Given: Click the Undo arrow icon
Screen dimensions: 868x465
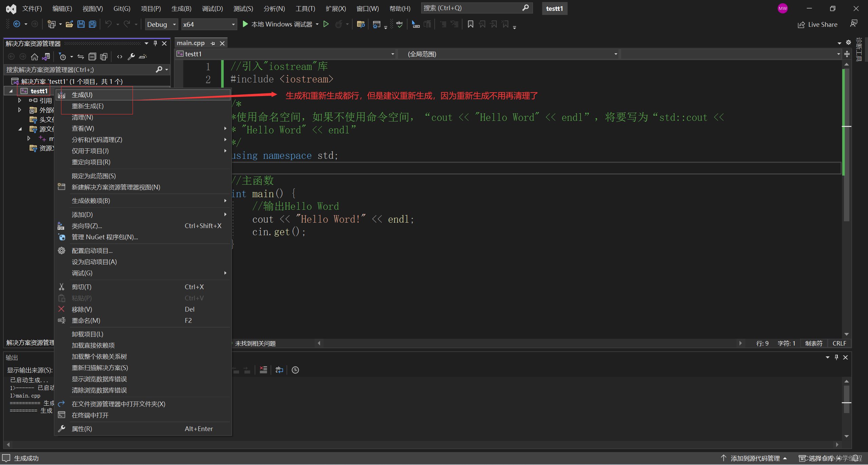Looking at the screenshot, I should (x=108, y=24).
